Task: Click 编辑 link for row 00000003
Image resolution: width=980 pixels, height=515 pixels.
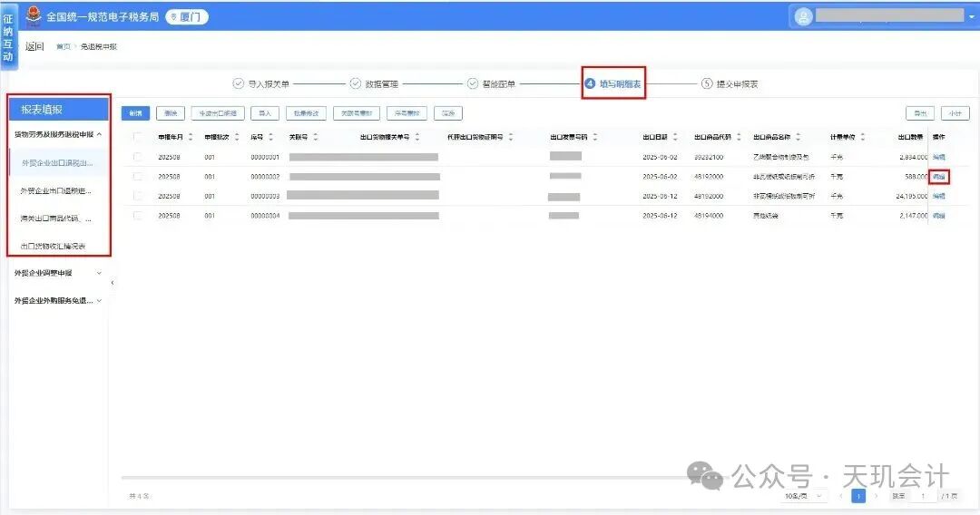Action: tap(939, 196)
